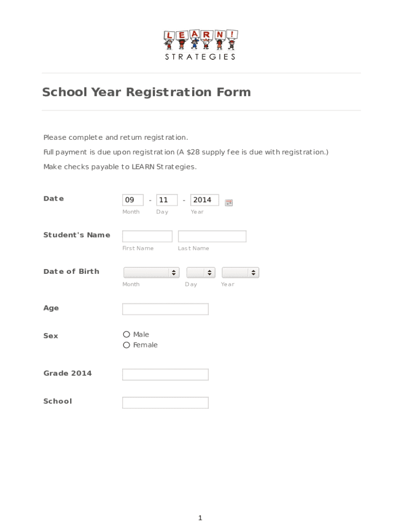Open the Date of Birth Year dropdown

point(240,273)
